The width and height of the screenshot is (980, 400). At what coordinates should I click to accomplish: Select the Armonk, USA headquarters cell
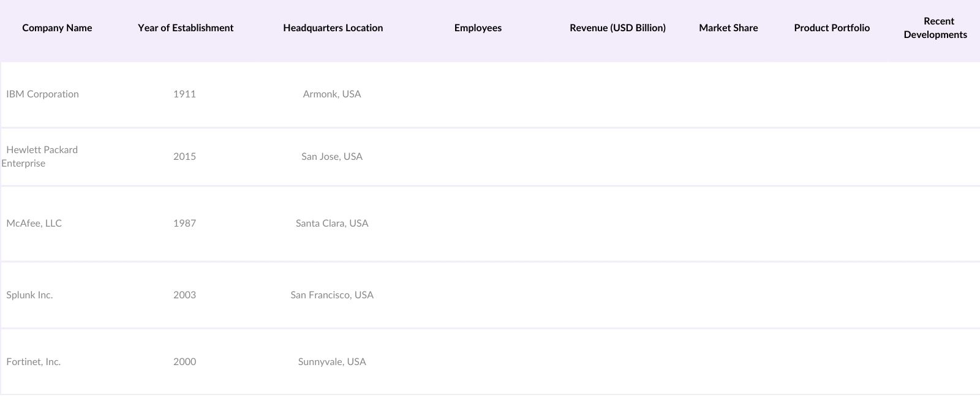[332, 94]
